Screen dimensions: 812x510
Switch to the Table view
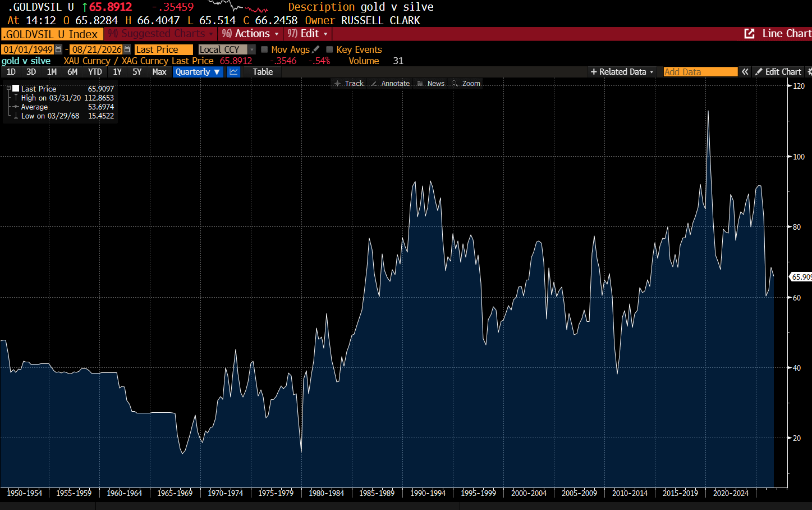(x=263, y=72)
